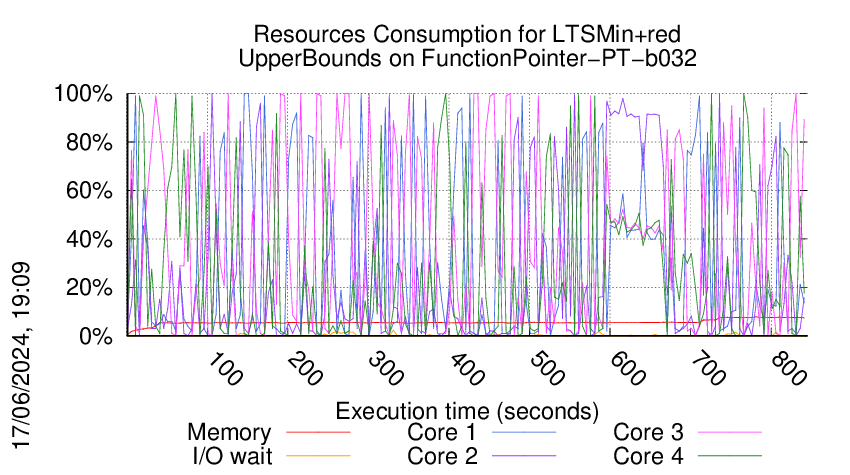Click the green Core 4 legend line
Screen dimensions: 850x475
click(x=730, y=456)
